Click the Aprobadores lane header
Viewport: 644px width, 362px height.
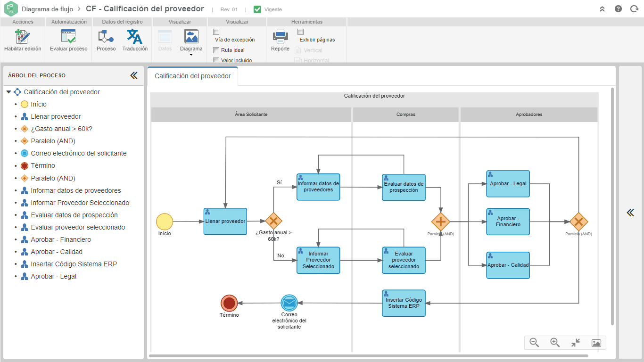click(x=529, y=115)
